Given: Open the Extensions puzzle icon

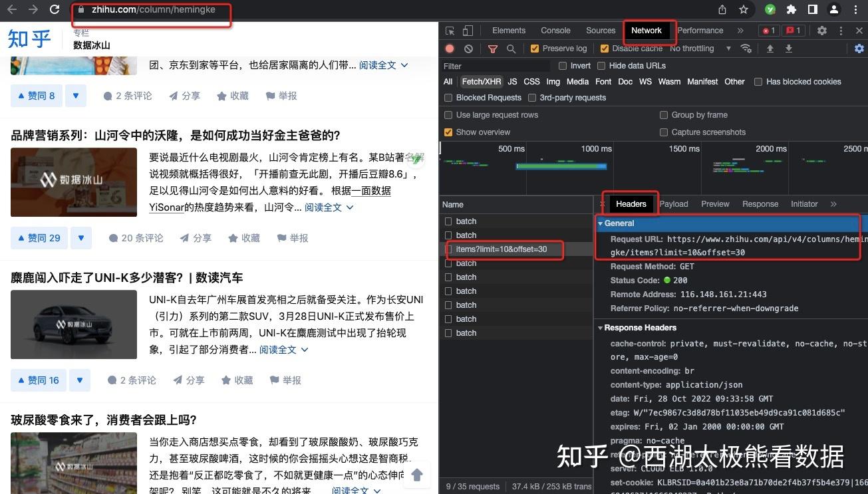Looking at the screenshot, I should click(792, 10).
